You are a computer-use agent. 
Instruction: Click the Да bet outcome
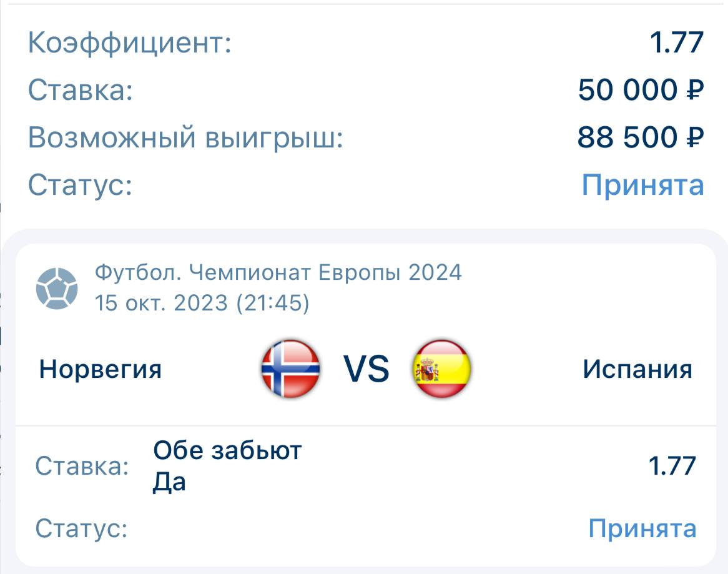pos(169,482)
